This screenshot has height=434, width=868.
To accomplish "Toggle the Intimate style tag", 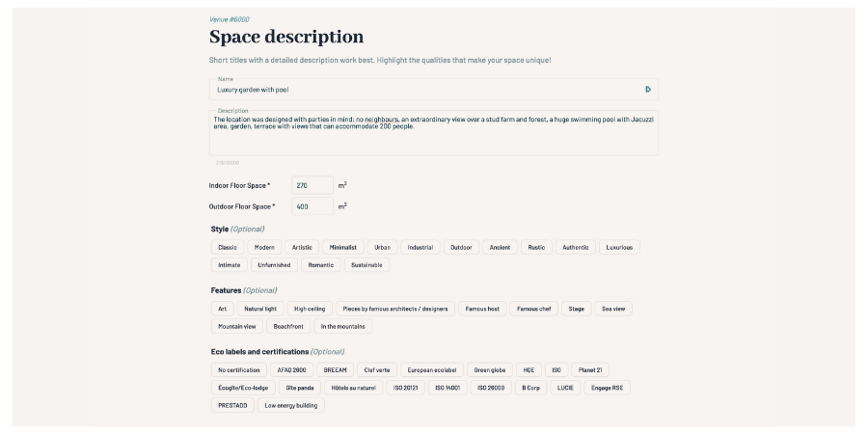I will (x=230, y=265).
